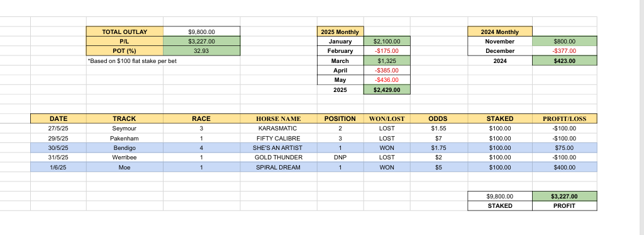Select the TOTAL OUTLAY label cell
The width and height of the screenshot is (644, 235).
coord(125,32)
